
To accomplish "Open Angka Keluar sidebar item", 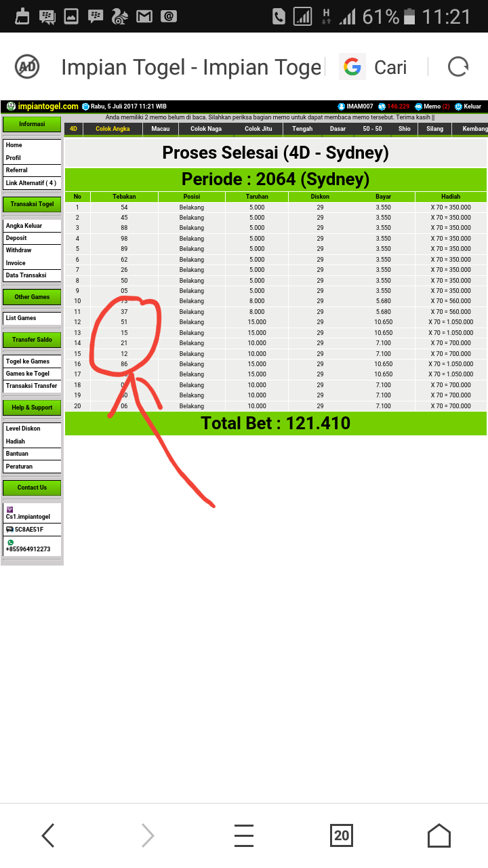I will [24, 226].
